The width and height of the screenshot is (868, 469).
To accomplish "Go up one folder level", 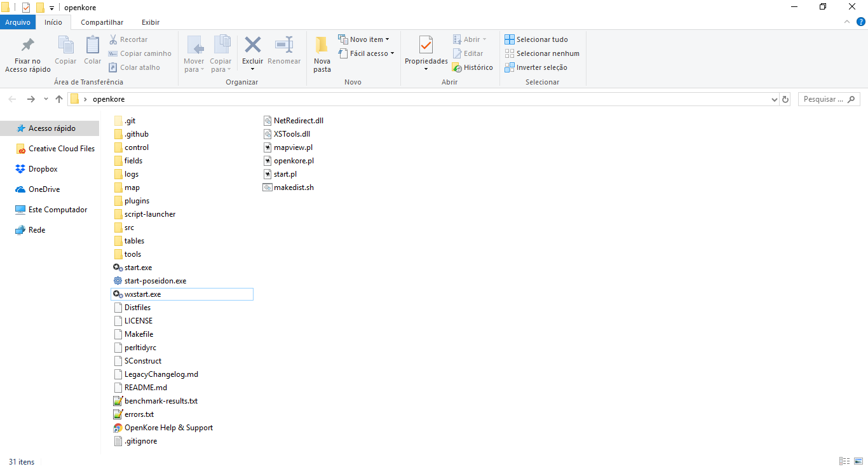I will [59, 99].
